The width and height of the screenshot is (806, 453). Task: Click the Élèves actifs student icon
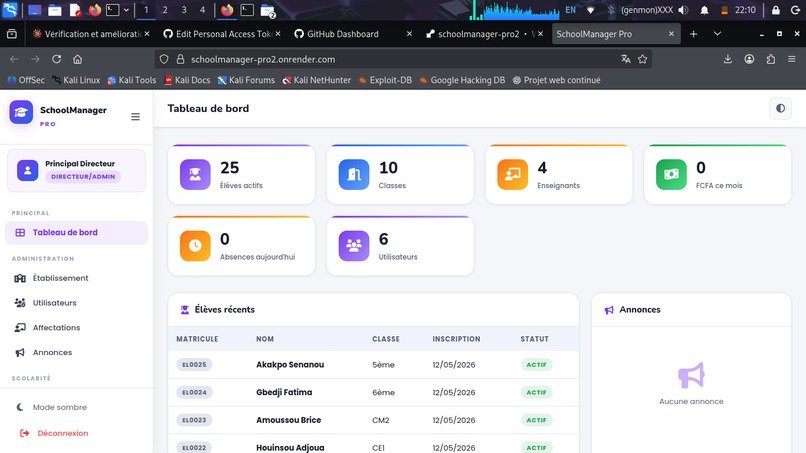(195, 174)
